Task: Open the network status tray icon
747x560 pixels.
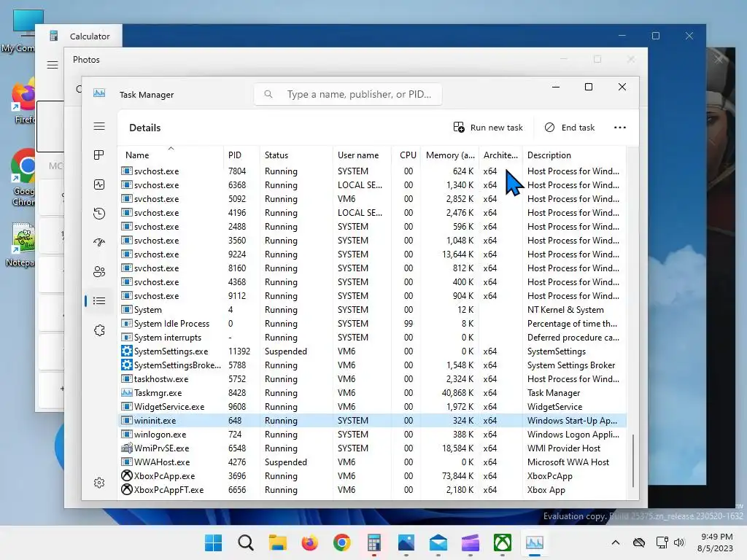Action: 662,542
